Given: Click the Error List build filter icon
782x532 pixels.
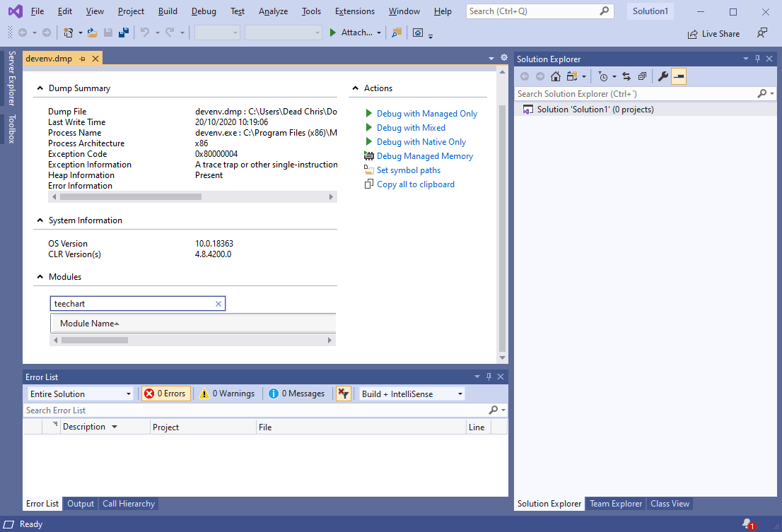Looking at the screenshot, I should click(x=343, y=394).
